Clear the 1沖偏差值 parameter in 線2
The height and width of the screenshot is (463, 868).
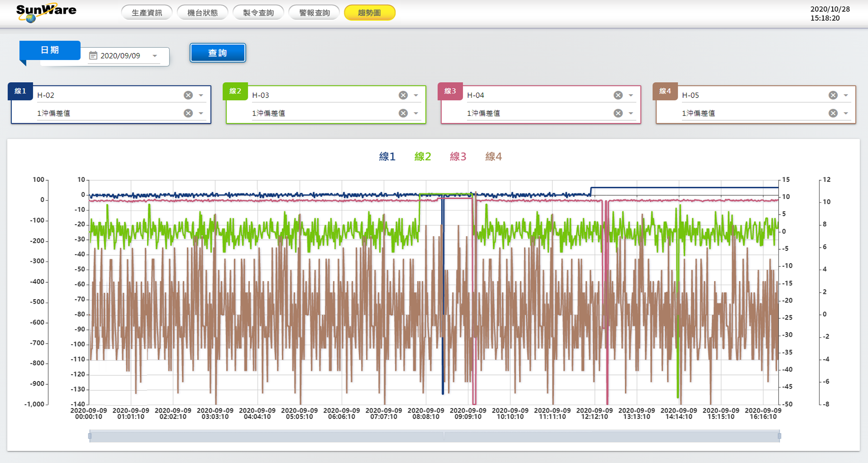[x=403, y=113]
